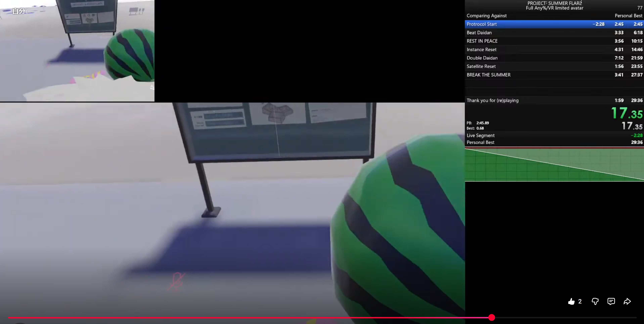Image resolution: width=644 pixels, height=324 pixels.
Task: Select the Beat Daidan split row
Action: 554,33
